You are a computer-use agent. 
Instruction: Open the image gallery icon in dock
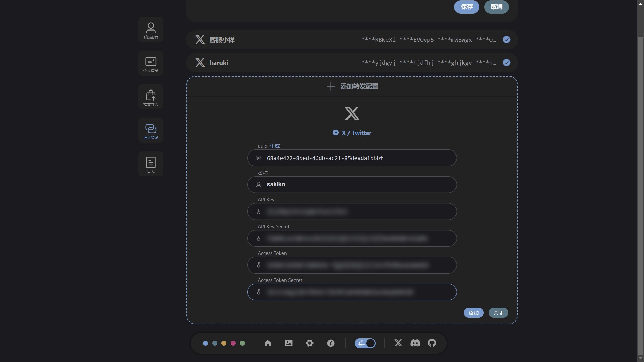(x=289, y=343)
